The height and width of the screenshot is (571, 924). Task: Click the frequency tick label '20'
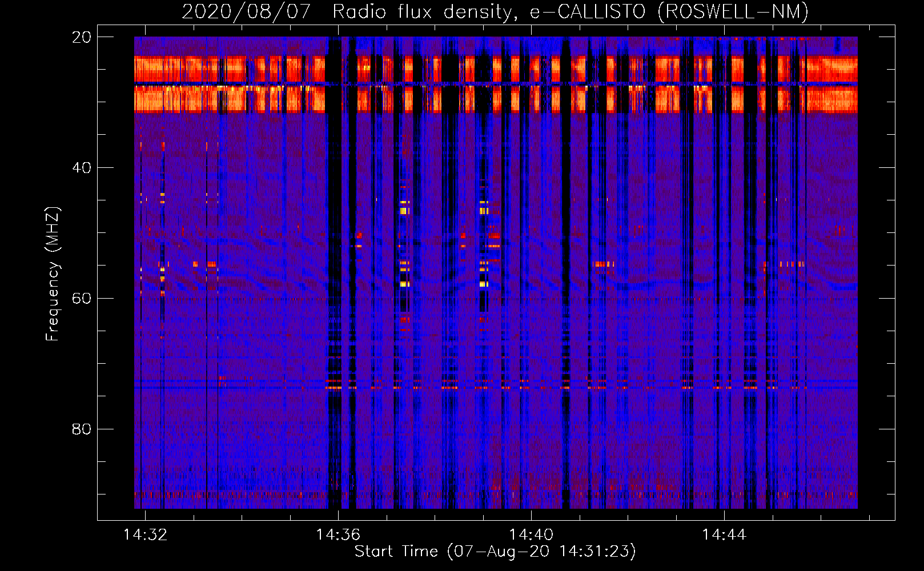tap(82, 37)
